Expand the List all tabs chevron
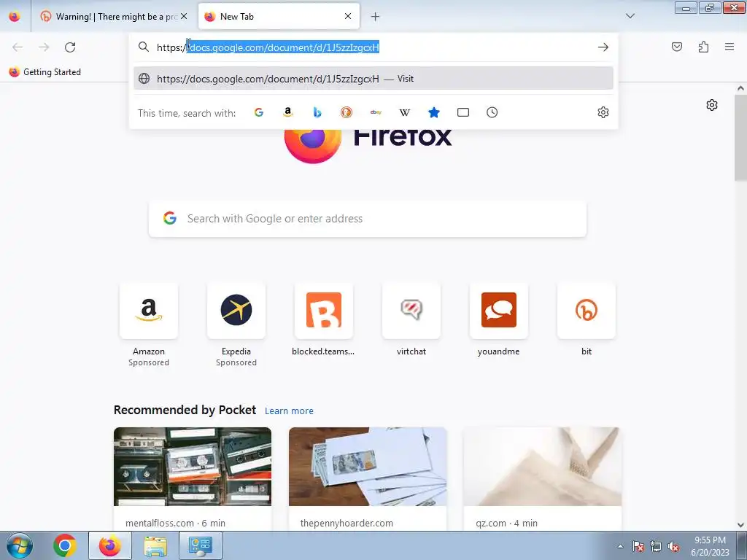 (x=630, y=16)
